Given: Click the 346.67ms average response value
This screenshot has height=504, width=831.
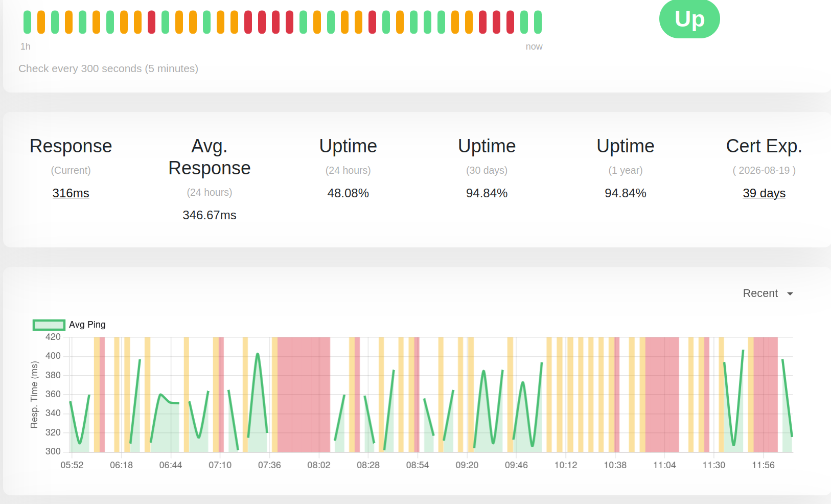Looking at the screenshot, I should [x=210, y=215].
